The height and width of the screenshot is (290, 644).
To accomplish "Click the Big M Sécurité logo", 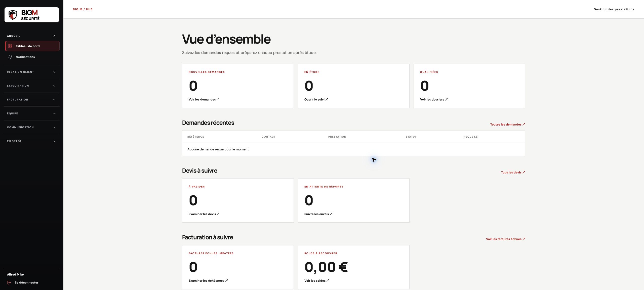I will (32, 15).
